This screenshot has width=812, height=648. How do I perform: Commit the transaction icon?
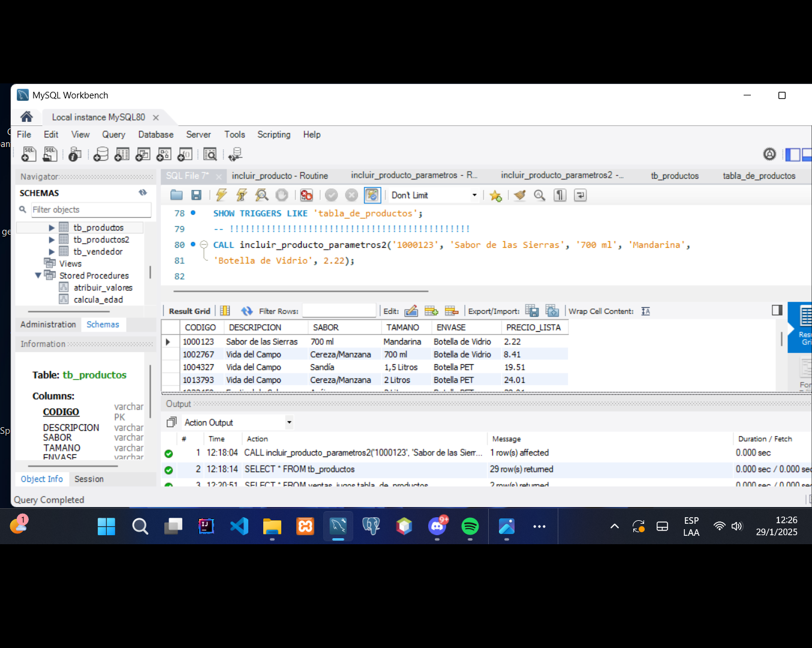pyautogui.click(x=332, y=195)
